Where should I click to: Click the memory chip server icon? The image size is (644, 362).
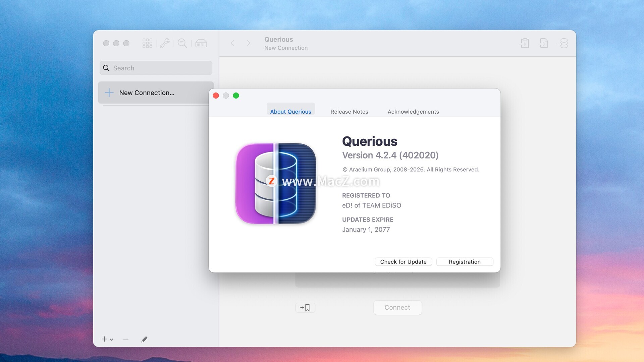click(x=201, y=43)
